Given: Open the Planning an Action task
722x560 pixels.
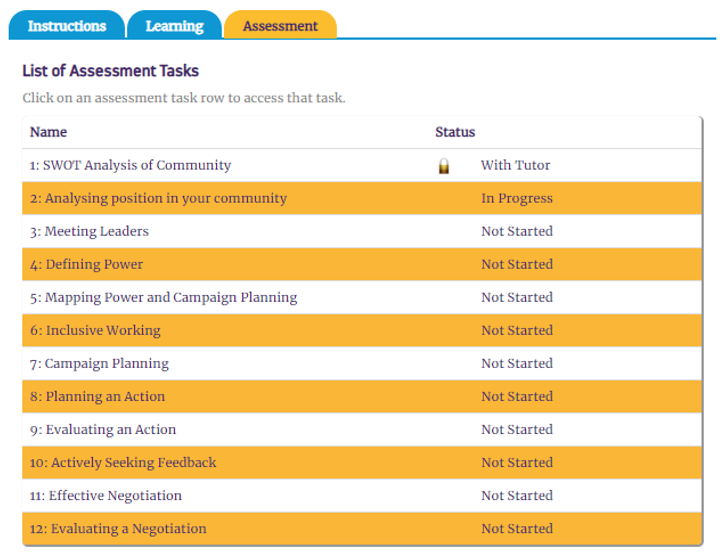Looking at the screenshot, I should (97, 396).
